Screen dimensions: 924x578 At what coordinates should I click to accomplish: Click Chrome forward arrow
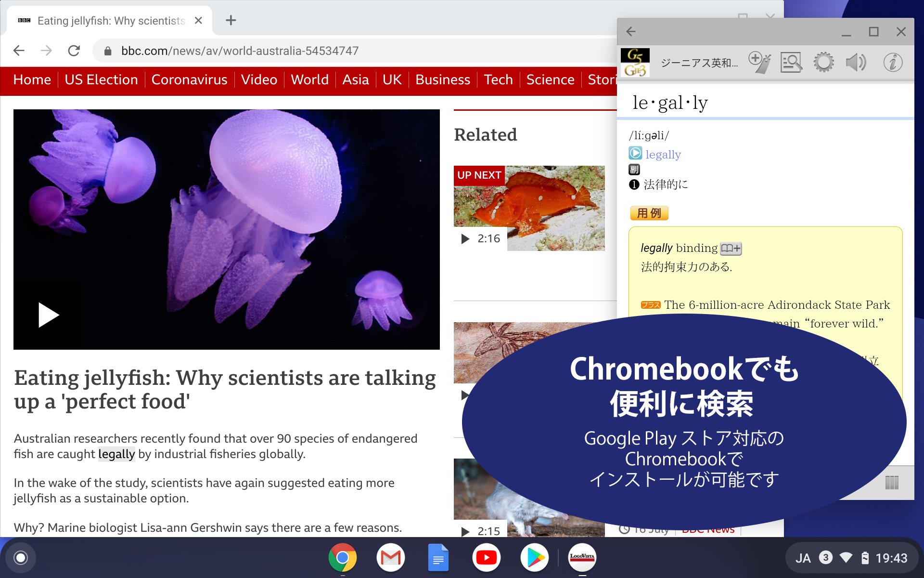[46, 51]
